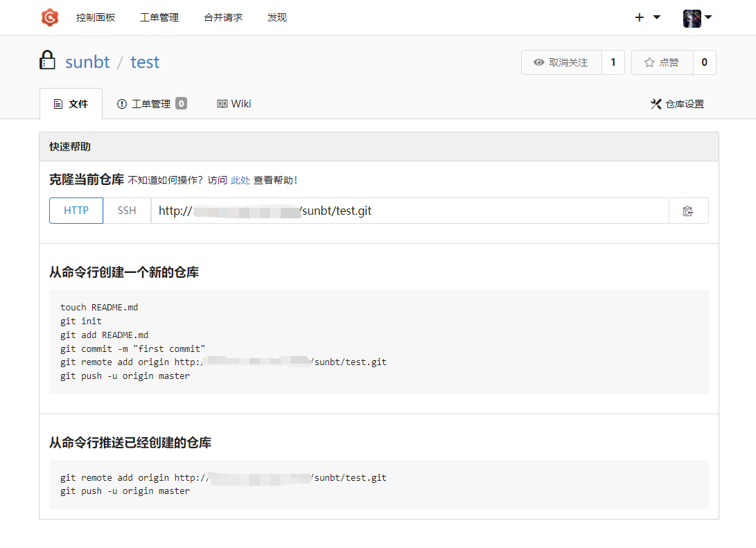Open the 发现 navigation menu
Viewport: 756px width, 548px height.
pyautogui.click(x=276, y=17)
